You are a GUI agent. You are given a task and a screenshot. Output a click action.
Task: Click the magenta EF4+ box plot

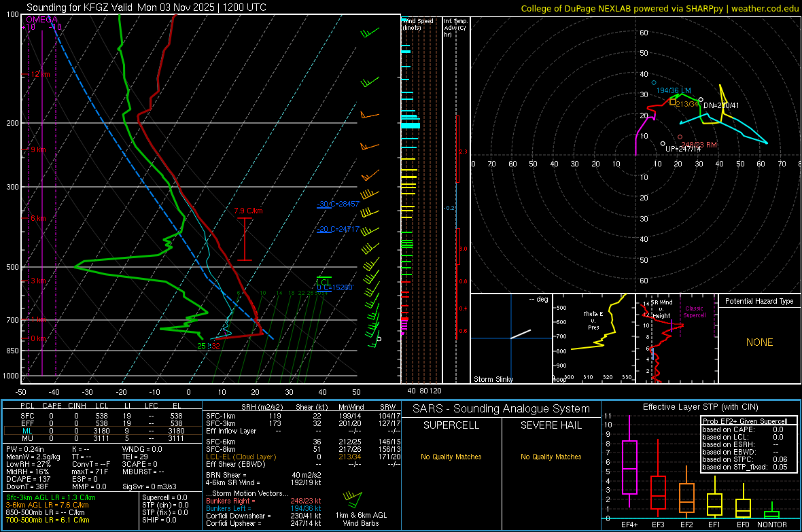tap(629, 461)
